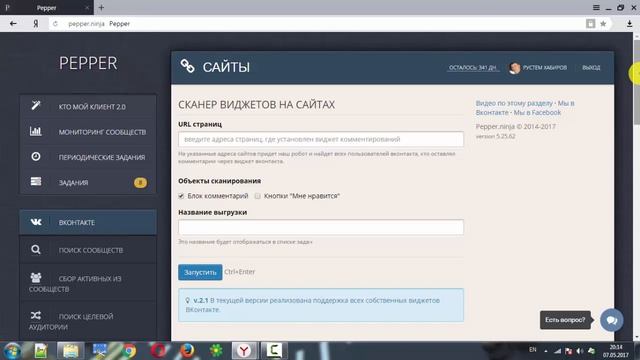
Task: Select the Кто мой клиент 2.0 menu item
Action: pyautogui.click(x=88, y=107)
